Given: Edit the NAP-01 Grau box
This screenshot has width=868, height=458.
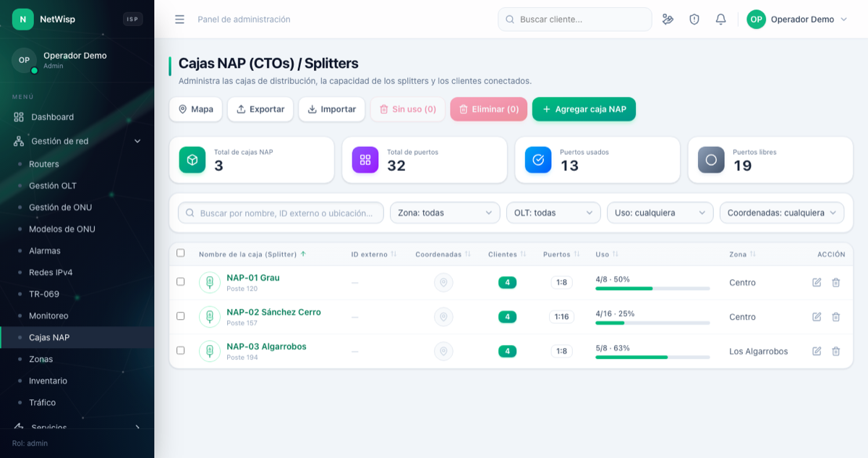Looking at the screenshot, I should 817,282.
